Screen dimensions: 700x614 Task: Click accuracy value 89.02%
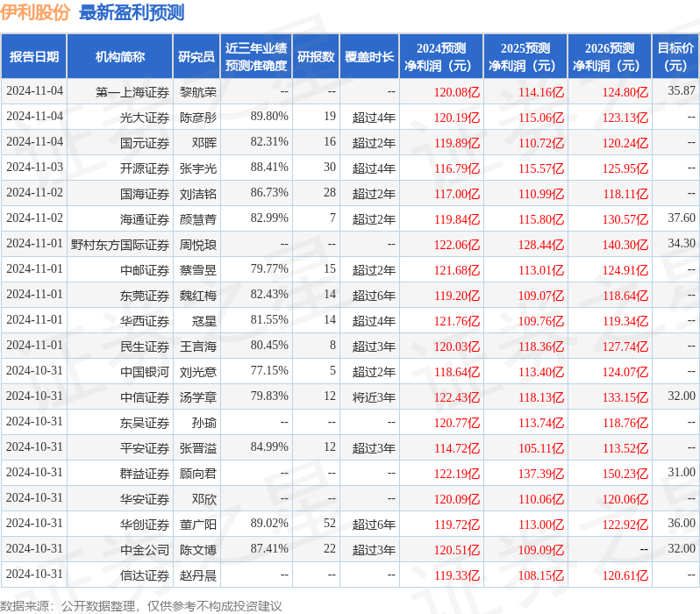click(269, 524)
